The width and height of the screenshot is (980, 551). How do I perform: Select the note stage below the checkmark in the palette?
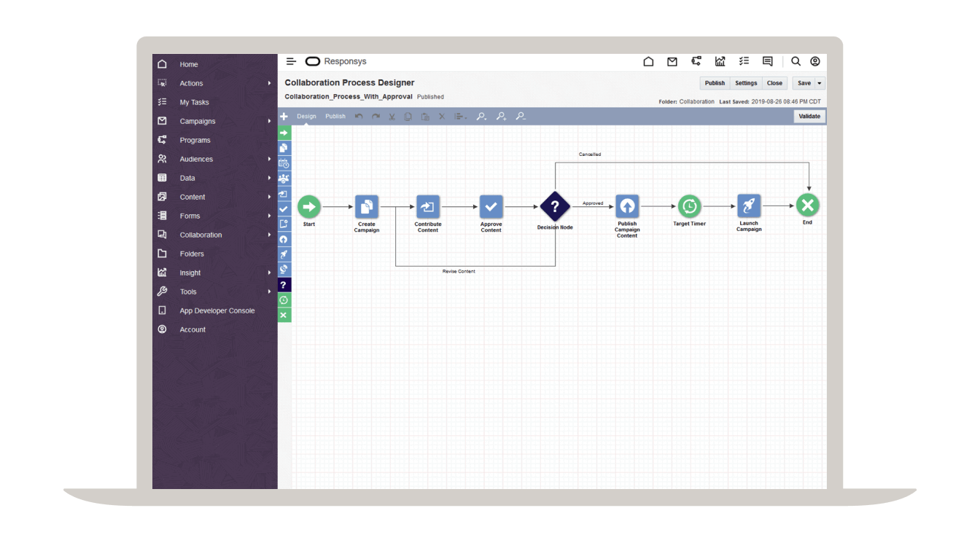284,224
